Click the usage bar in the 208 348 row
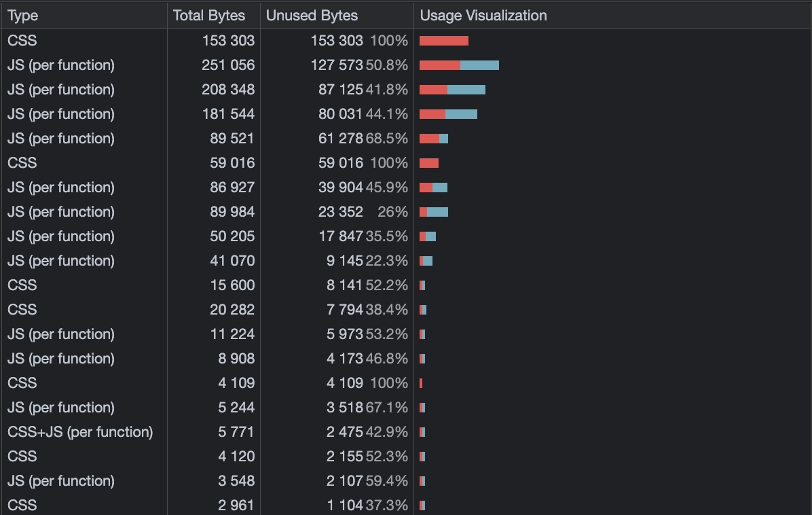 point(453,90)
